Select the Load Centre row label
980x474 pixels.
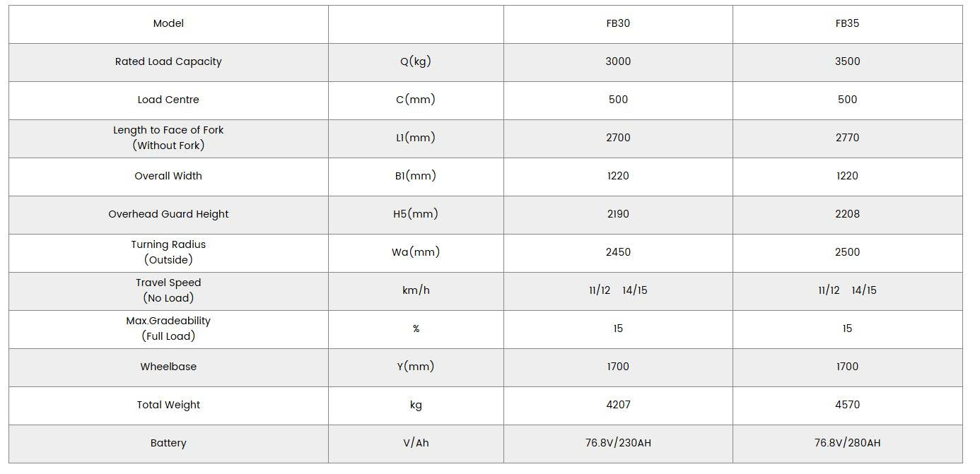pos(168,100)
